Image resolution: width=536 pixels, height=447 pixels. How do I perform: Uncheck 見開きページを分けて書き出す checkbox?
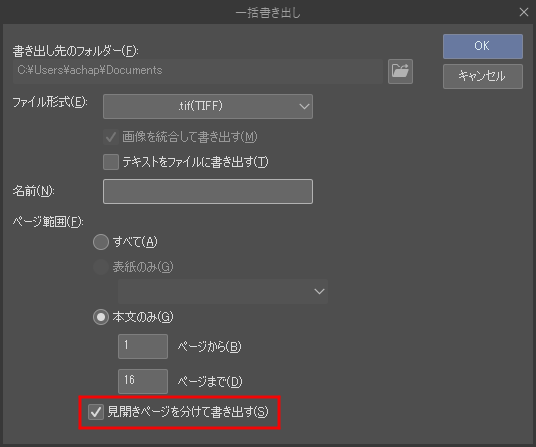(96, 412)
